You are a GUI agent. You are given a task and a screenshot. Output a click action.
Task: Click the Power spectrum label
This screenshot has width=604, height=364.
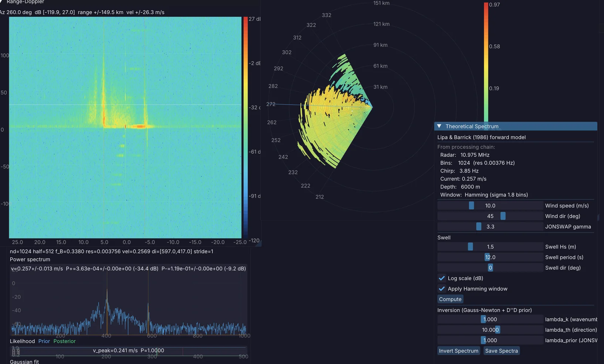click(x=30, y=259)
